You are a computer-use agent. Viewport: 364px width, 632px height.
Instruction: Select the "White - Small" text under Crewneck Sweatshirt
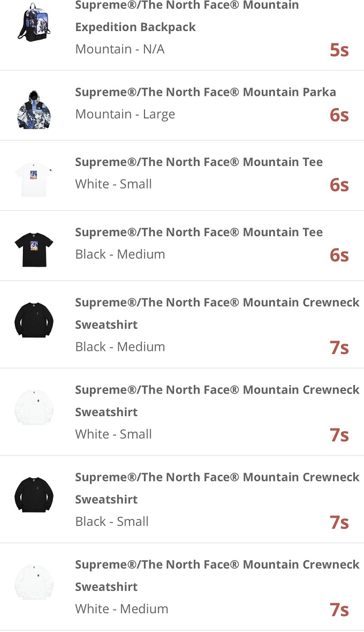tap(113, 434)
